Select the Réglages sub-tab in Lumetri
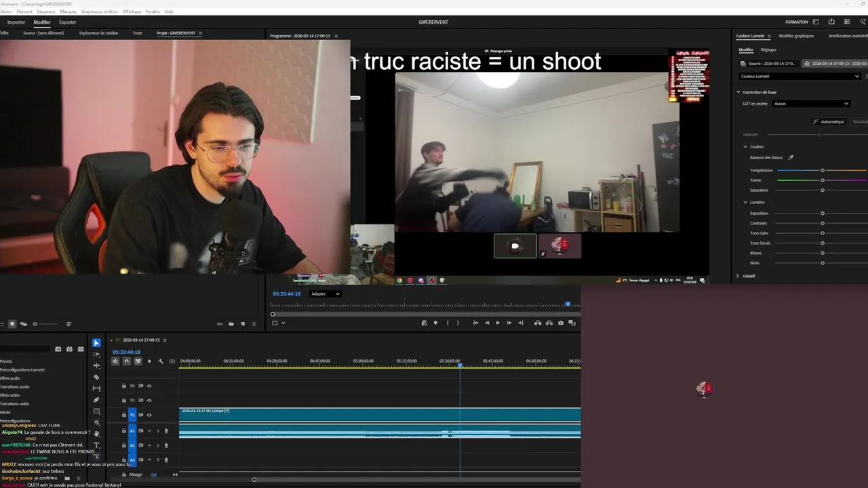This screenshot has width=868, height=488. coord(768,49)
